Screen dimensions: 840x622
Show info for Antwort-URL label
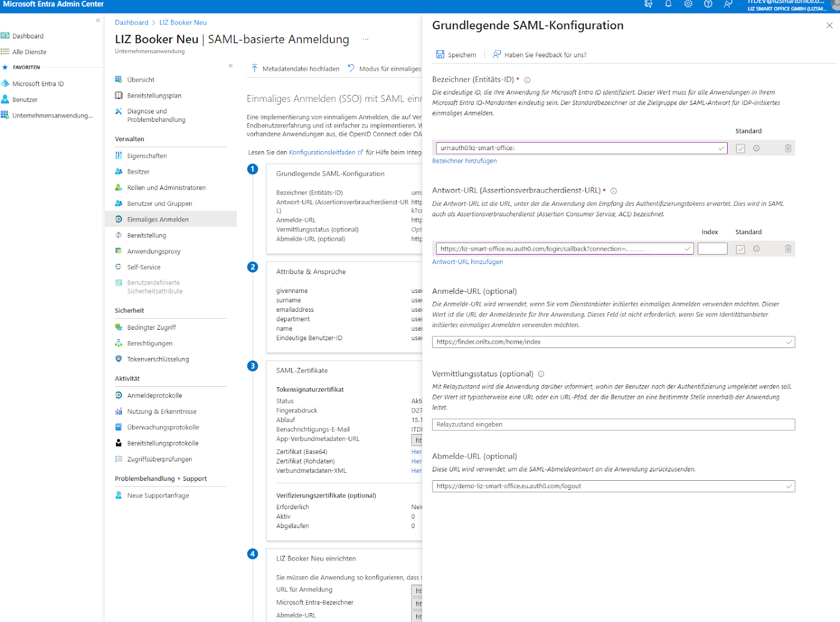(614, 191)
